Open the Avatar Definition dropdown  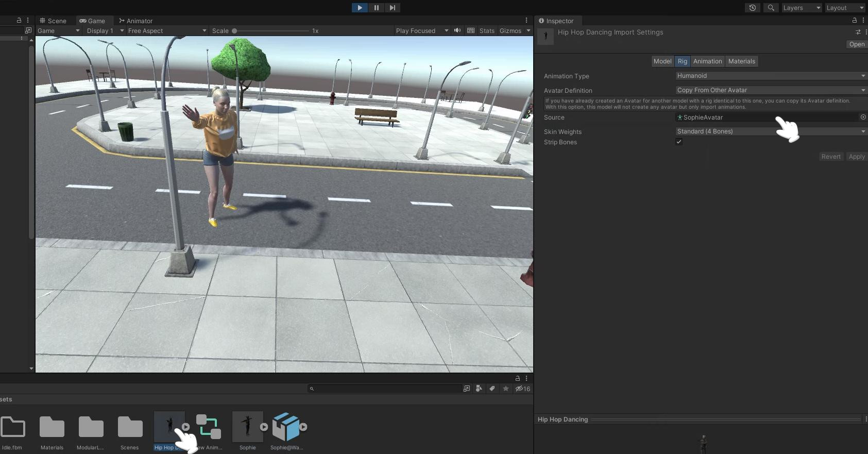pyautogui.click(x=770, y=90)
